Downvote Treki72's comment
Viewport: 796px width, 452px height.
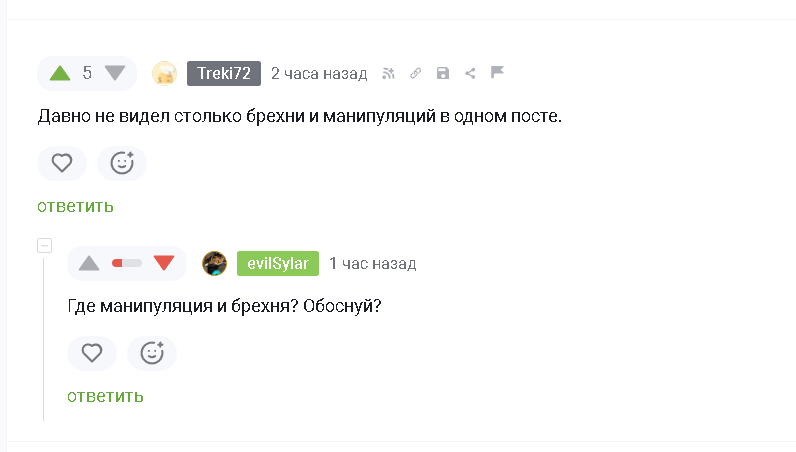(x=115, y=73)
